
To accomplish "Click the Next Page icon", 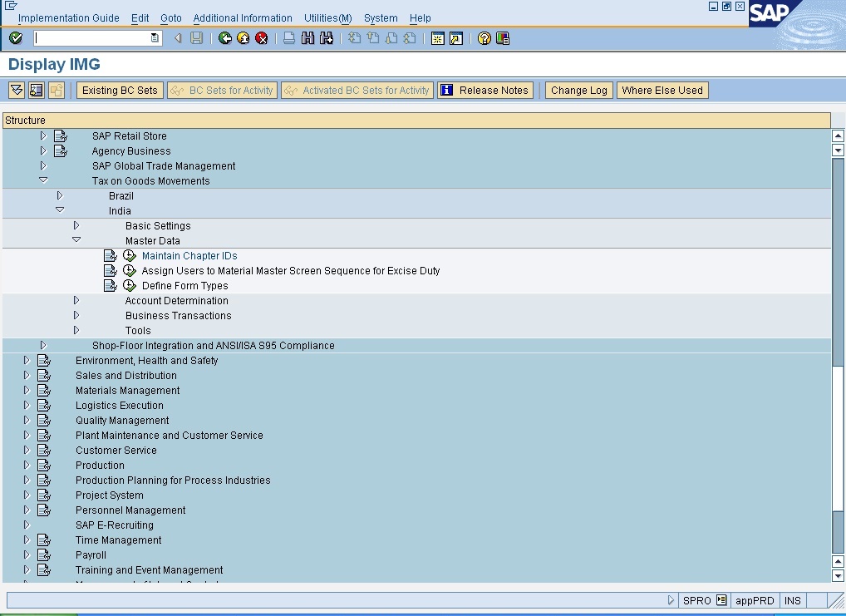I will coord(391,37).
